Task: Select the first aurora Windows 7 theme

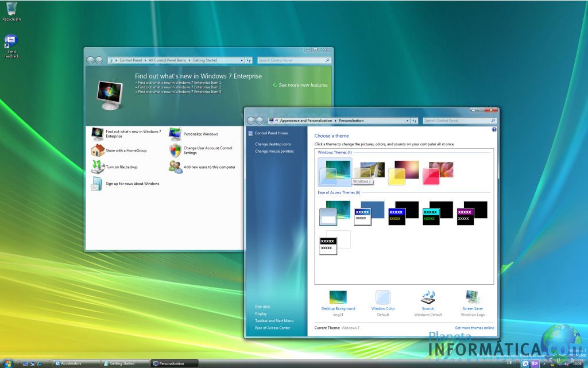Action: tap(335, 172)
